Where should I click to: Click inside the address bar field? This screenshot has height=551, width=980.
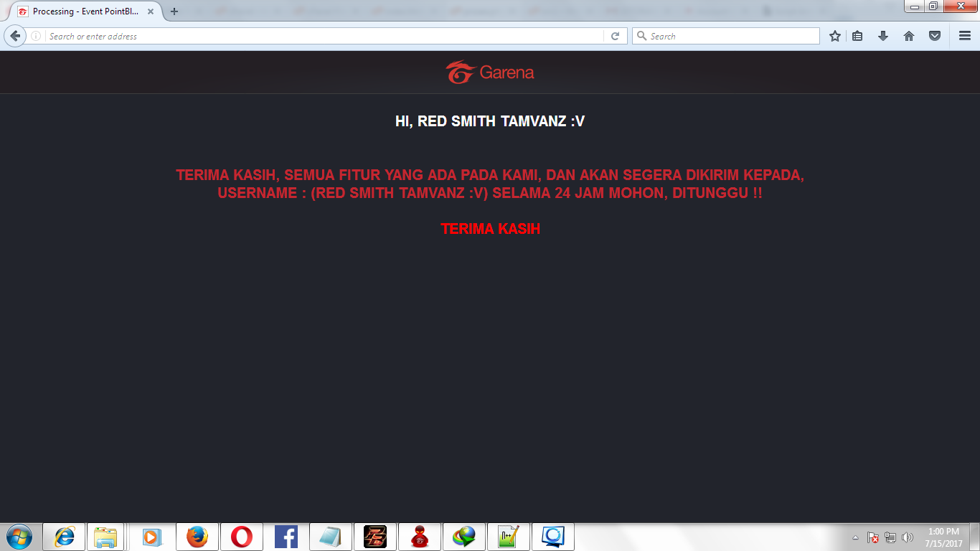(324, 36)
